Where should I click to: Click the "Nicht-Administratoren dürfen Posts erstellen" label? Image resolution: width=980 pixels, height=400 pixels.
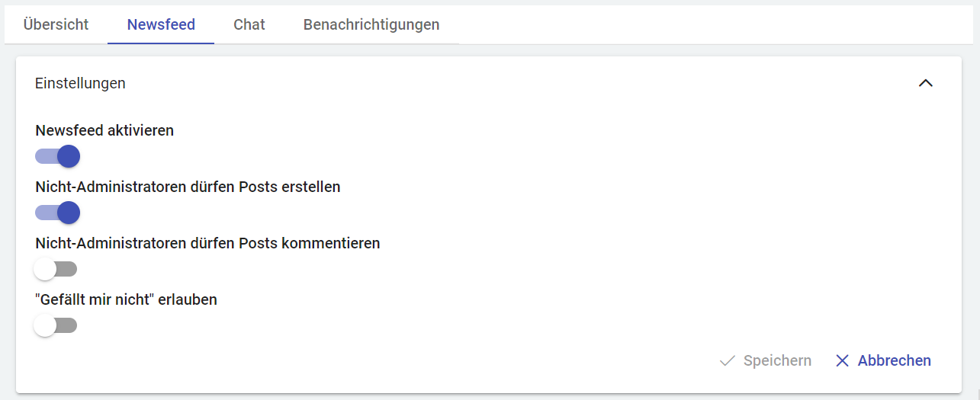[188, 187]
